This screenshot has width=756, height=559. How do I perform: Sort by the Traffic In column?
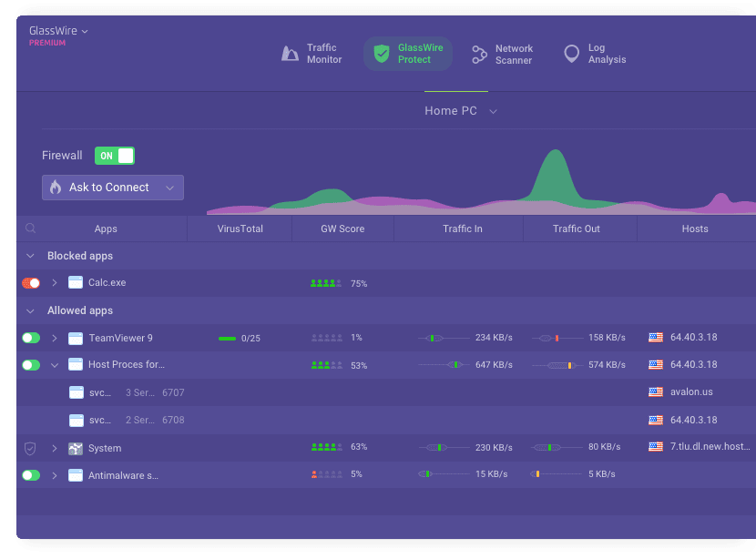(463, 229)
